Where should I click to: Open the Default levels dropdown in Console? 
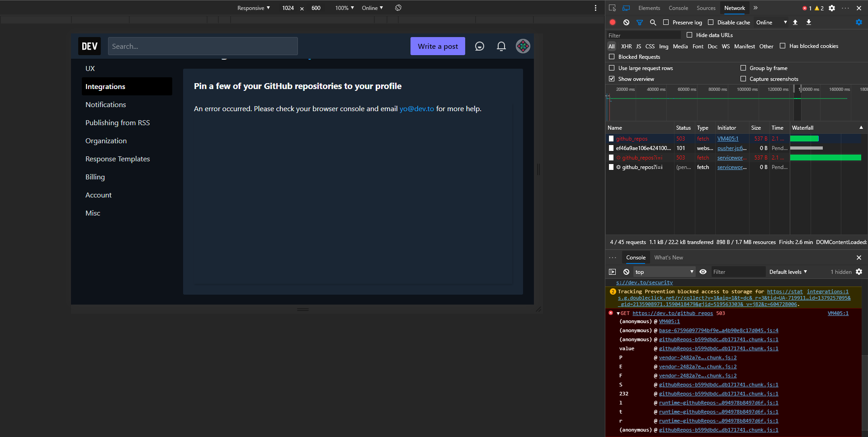tap(788, 272)
